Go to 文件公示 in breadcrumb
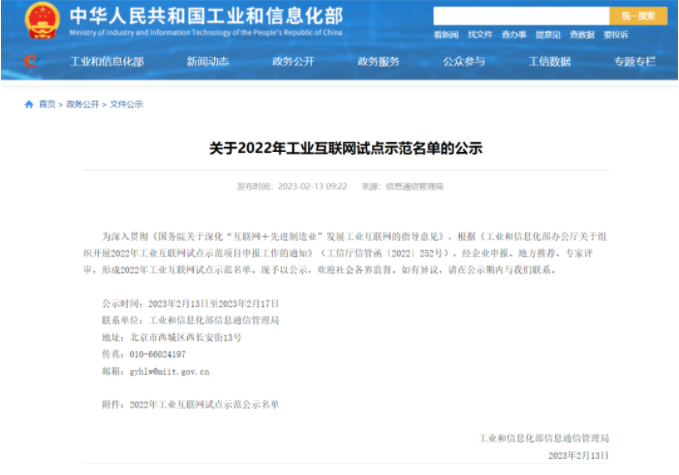The image size is (679, 475). [x=126, y=104]
